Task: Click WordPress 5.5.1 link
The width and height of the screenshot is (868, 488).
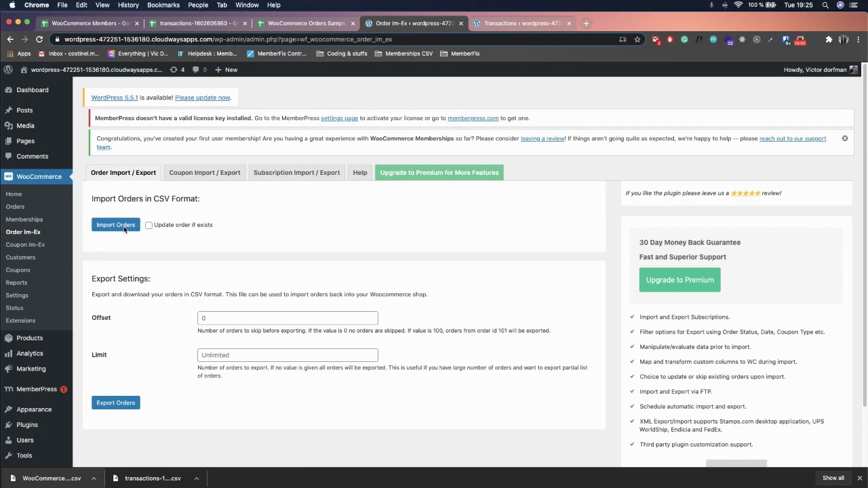Action: click(x=115, y=98)
